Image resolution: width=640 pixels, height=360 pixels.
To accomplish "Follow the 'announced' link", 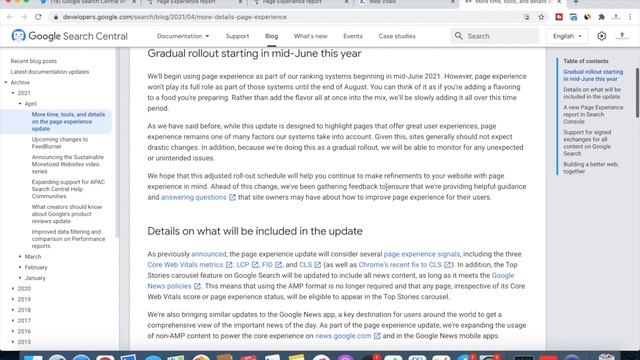I will click(209, 254).
